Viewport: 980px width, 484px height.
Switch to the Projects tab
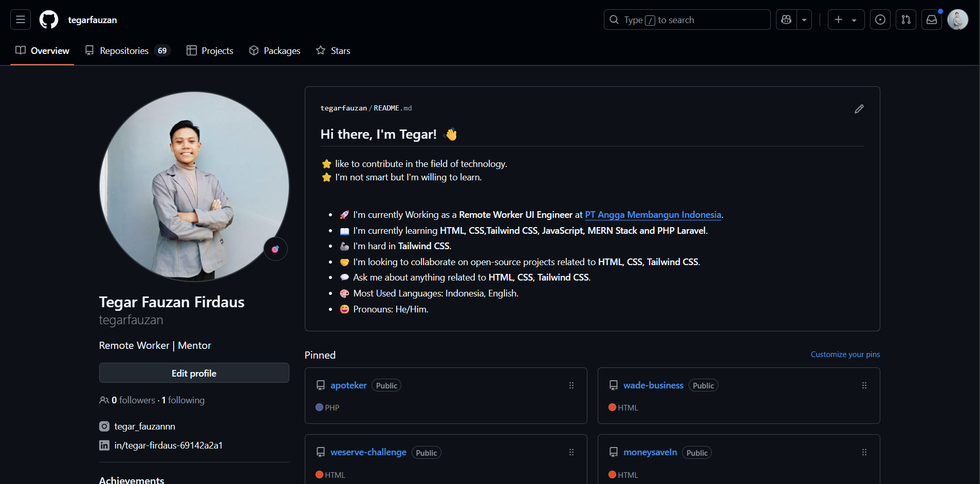pos(210,50)
